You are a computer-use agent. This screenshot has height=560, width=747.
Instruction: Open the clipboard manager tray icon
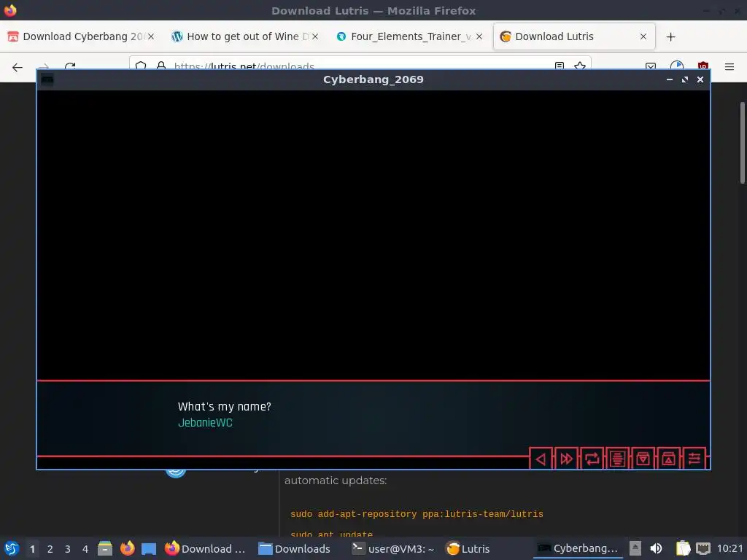(683, 548)
